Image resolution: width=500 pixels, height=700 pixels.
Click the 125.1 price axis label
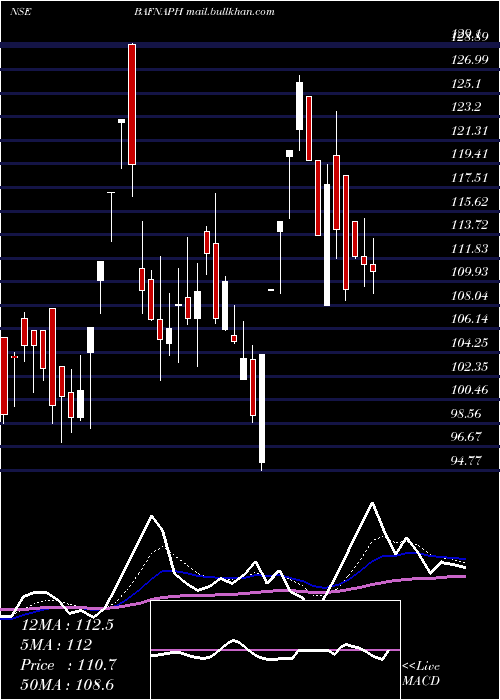click(x=466, y=83)
